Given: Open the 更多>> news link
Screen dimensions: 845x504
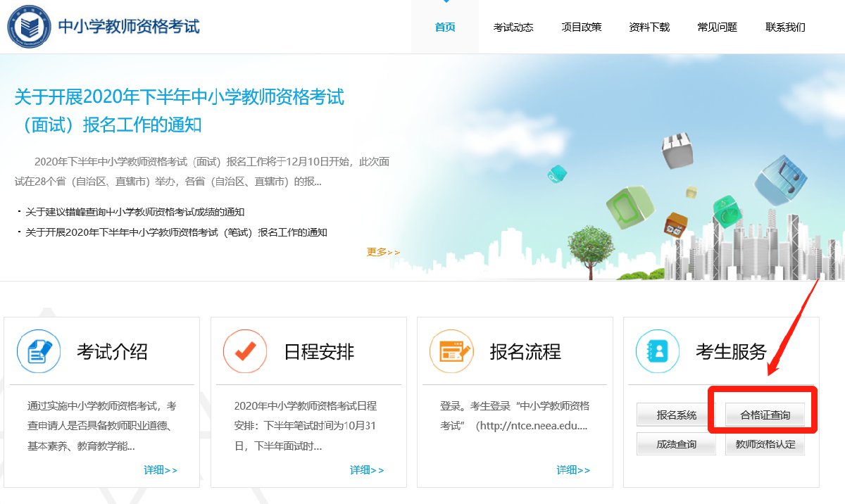Looking at the screenshot, I should (x=384, y=252).
